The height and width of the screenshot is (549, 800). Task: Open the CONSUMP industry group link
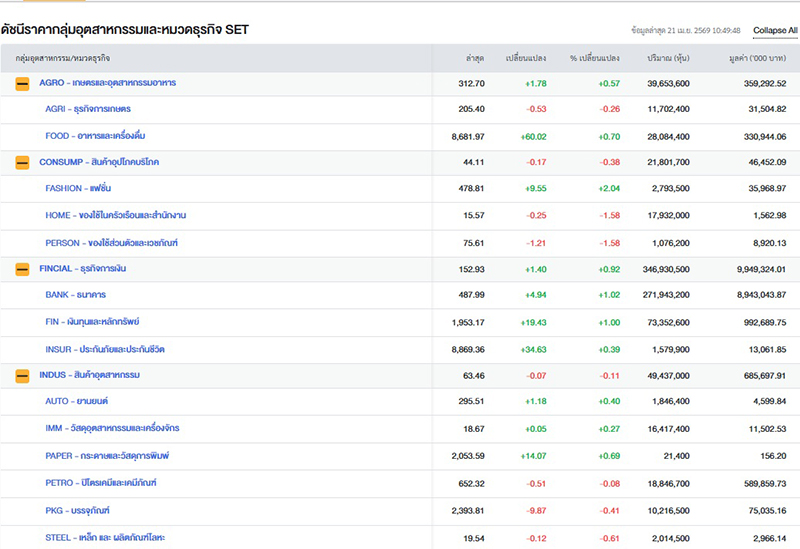[x=99, y=162]
